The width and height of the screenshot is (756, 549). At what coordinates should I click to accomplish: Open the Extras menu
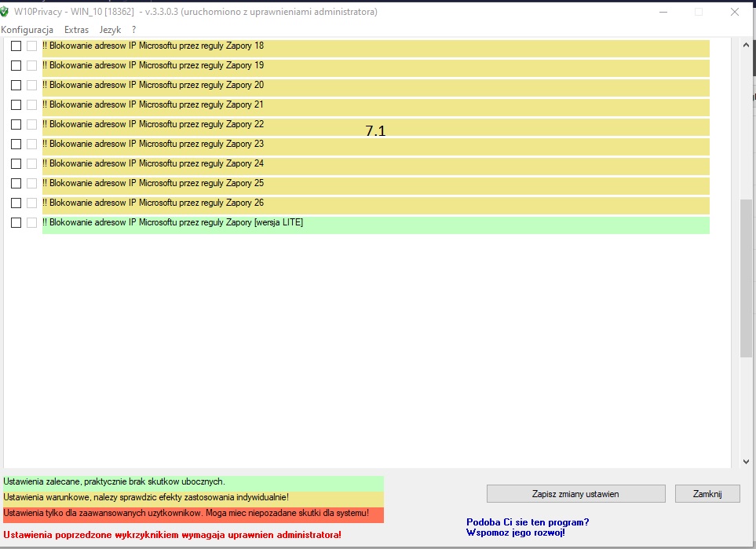pyautogui.click(x=77, y=30)
